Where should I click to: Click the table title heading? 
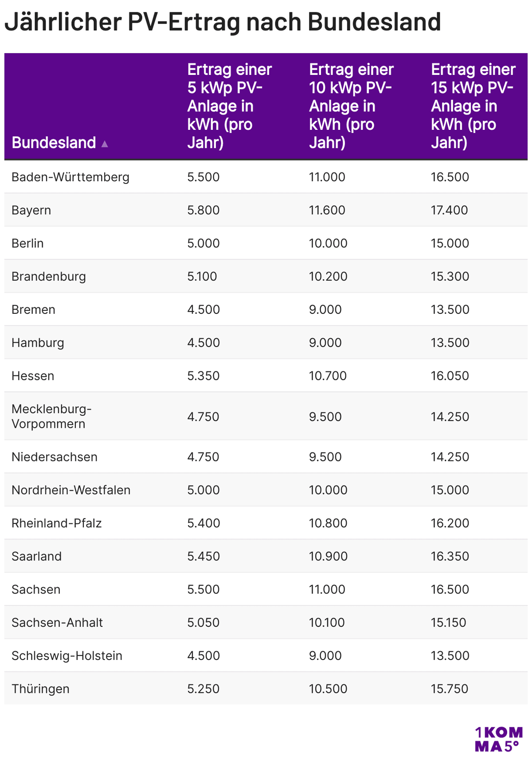click(223, 22)
